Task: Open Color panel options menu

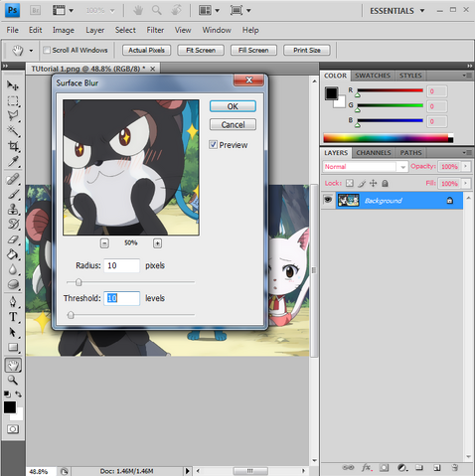Action: [467, 76]
